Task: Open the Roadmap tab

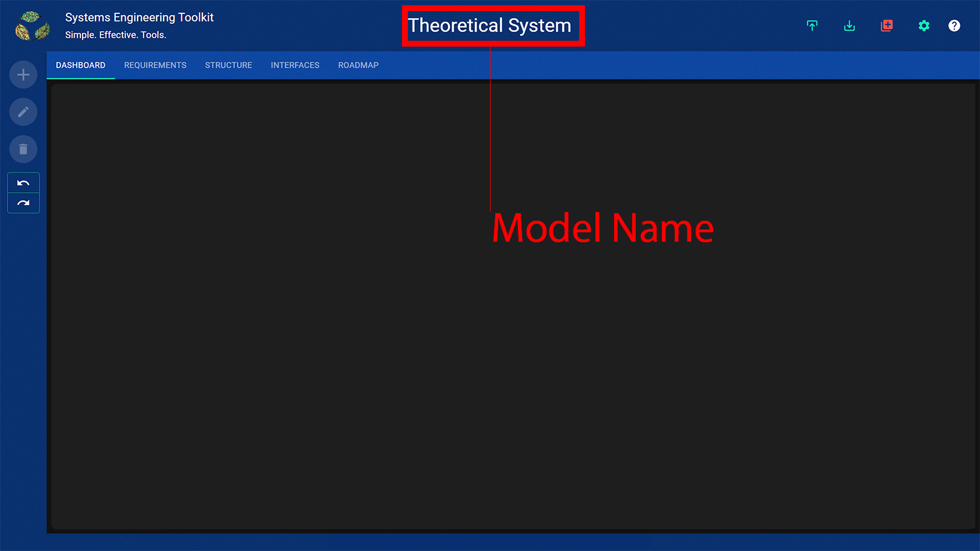Action: point(358,65)
